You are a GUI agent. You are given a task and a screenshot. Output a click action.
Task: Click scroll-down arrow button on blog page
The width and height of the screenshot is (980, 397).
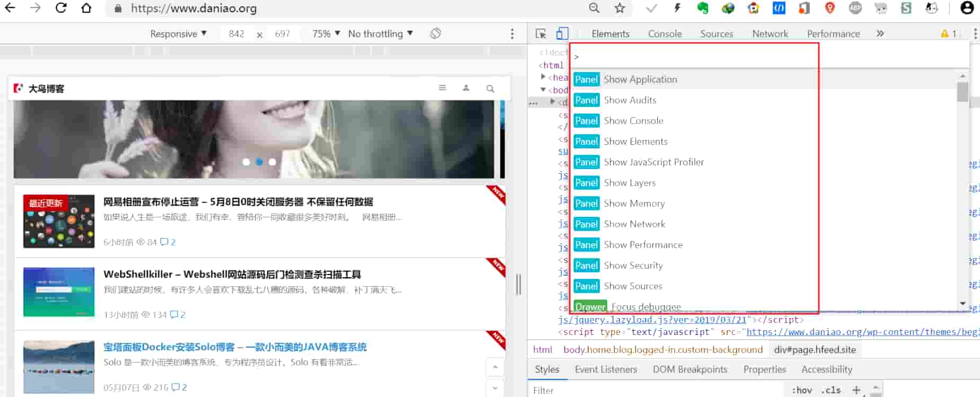[x=495, y=387]
